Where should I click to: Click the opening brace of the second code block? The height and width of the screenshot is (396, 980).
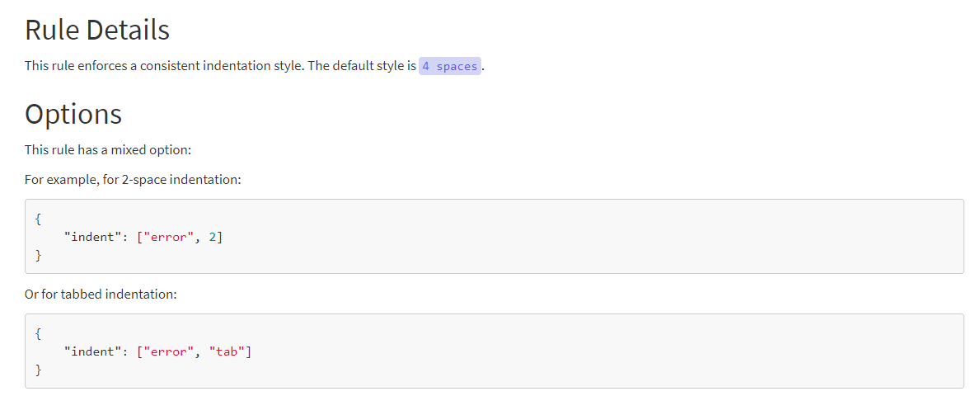[x=38, y=333]
